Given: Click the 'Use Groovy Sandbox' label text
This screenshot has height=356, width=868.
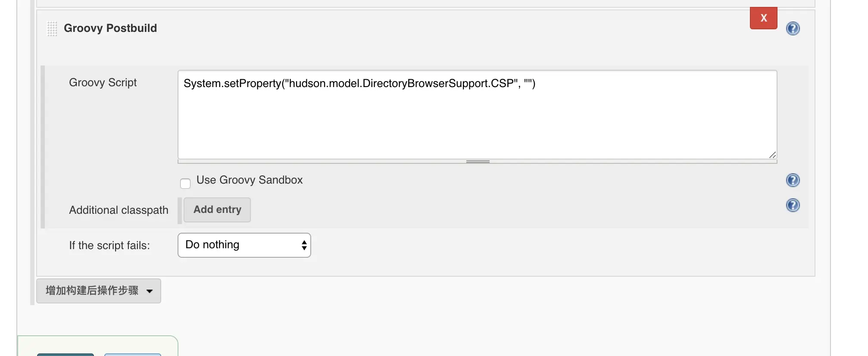Looking at the screenshot, I should click(250, 180).
